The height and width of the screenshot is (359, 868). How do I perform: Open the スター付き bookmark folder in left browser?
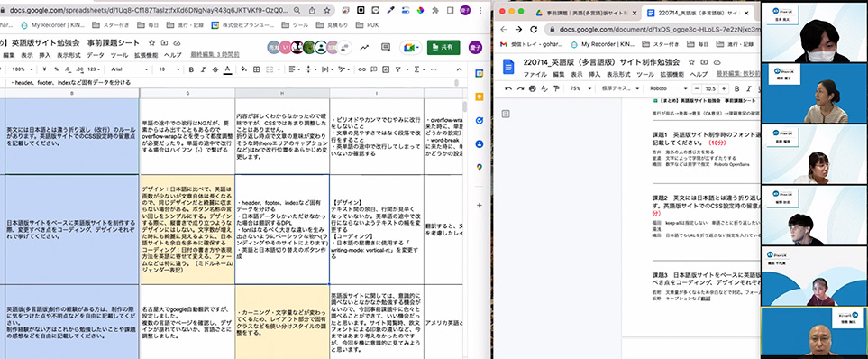[x=110, y=25]
